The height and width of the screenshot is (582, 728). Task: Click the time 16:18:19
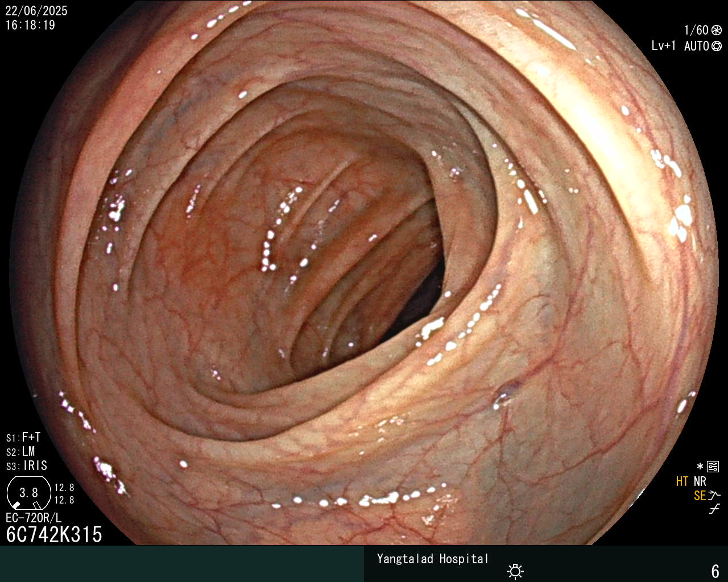[x=30, y=25]
